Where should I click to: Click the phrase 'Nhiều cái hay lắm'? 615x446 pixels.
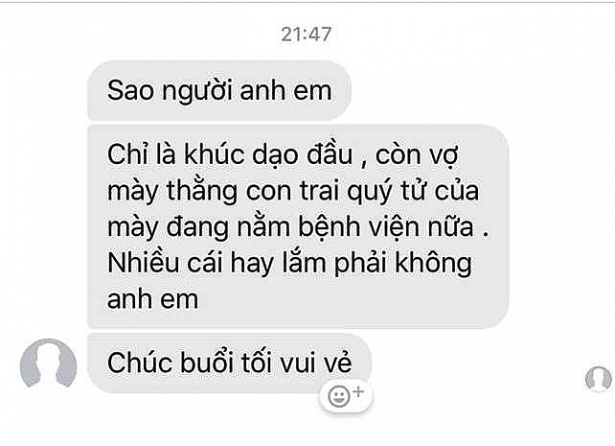[217, 263]
